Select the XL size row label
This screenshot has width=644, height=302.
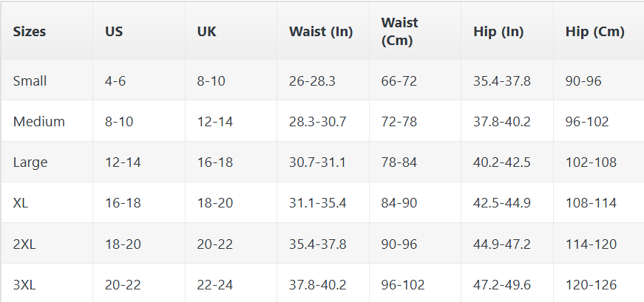(21, 202)
